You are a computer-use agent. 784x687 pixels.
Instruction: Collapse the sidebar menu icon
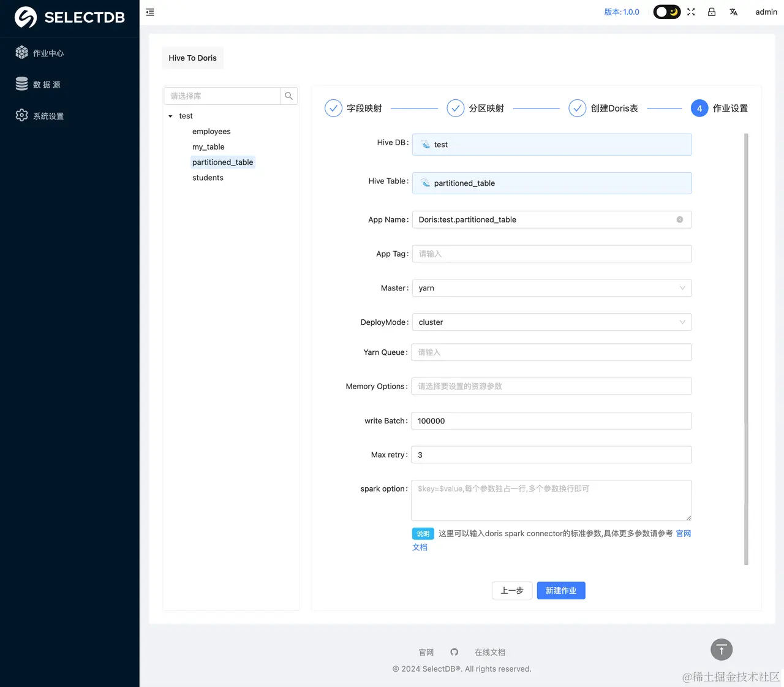150,12
